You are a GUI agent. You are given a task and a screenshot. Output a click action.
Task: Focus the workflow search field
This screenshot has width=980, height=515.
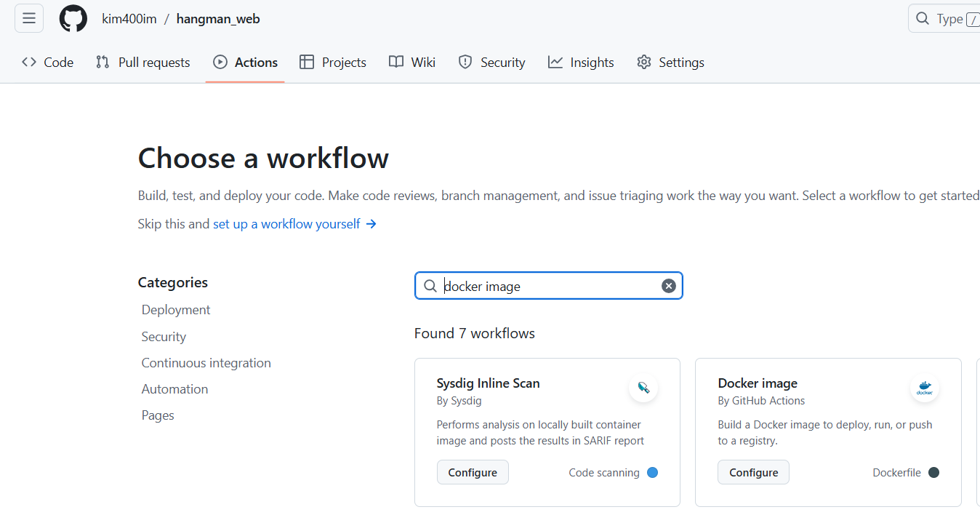(549, 286)
